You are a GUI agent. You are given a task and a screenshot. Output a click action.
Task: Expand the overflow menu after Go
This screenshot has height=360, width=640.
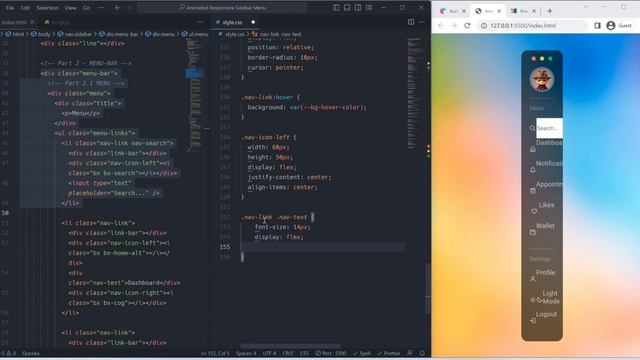[101, 8]
